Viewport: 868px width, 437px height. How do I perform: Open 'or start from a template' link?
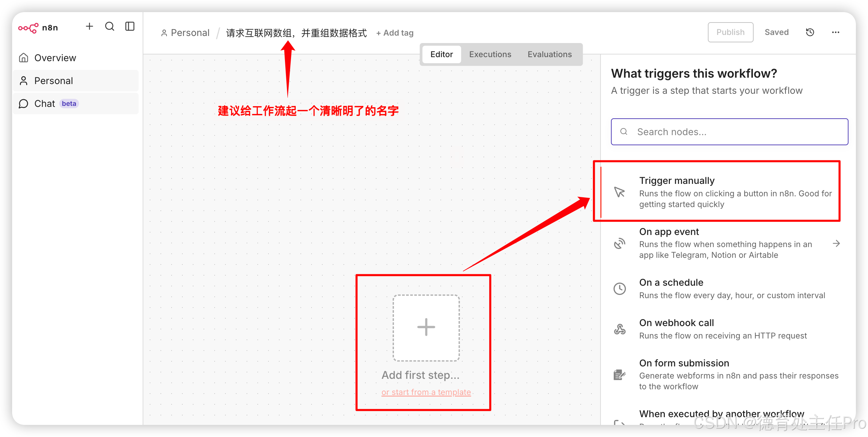pos(426,392)
